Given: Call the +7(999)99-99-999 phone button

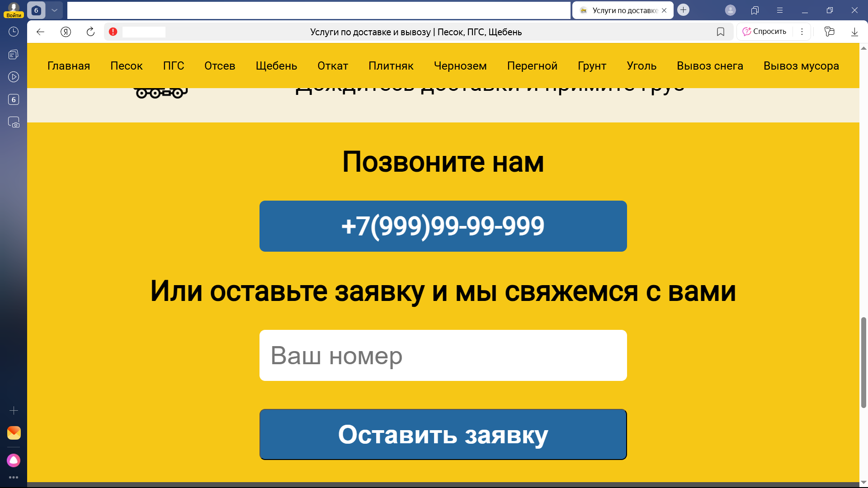Looking at the screenshot, I should (443, 226).
